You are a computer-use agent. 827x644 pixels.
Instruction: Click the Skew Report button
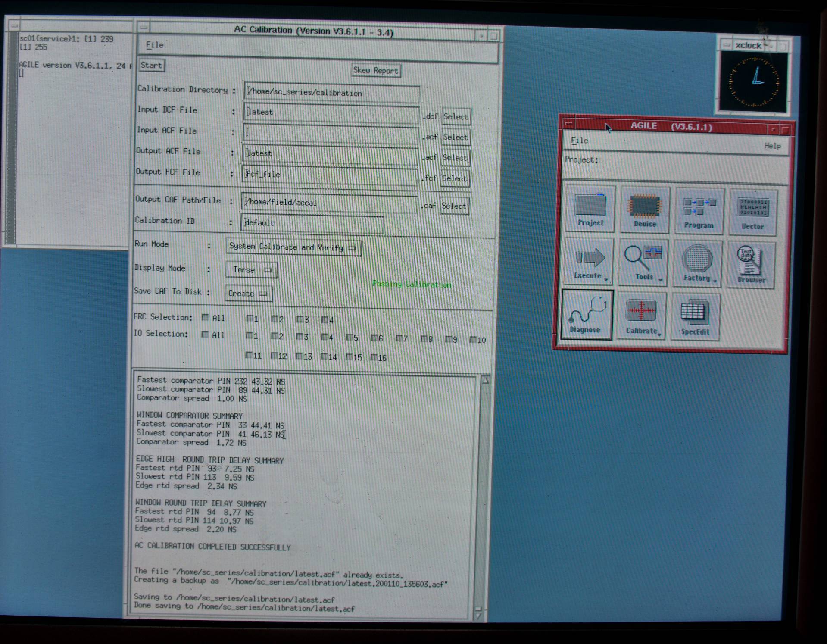click(x=376, y=70)
